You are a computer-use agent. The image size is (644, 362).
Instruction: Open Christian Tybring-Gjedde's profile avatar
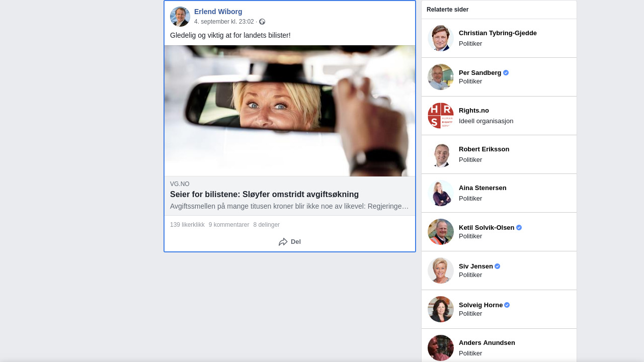441,38
